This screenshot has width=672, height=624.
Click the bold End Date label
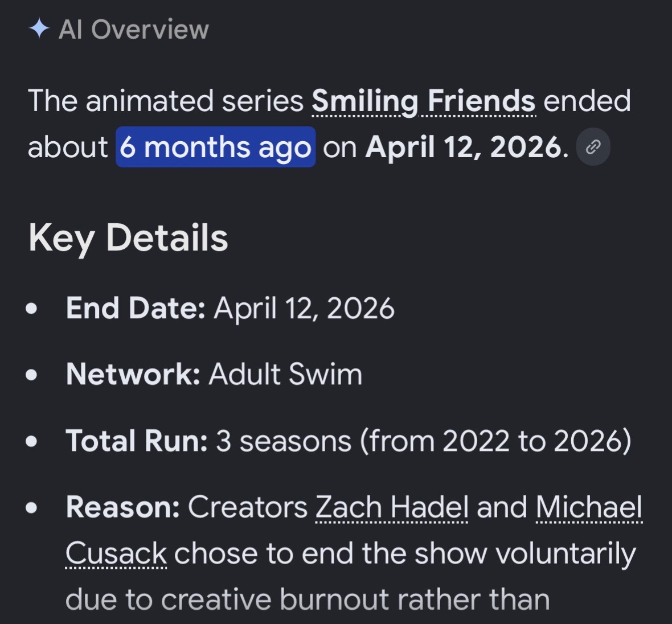coord(136,308)
